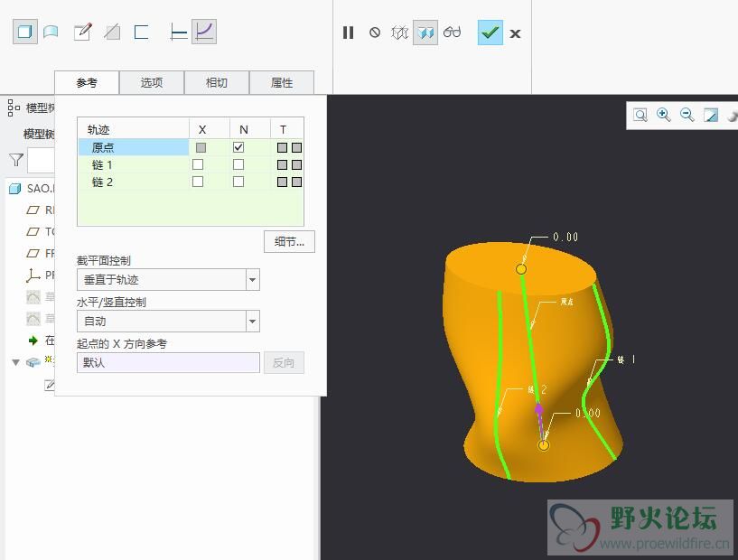Click the bottom trajectory endpoint circle handle
This screenshot has height=560, width=738.
544,445
